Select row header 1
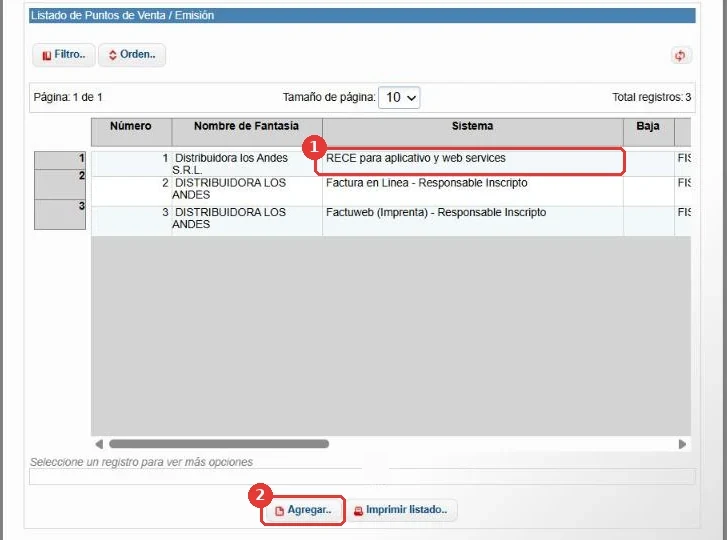 point(60,160)
